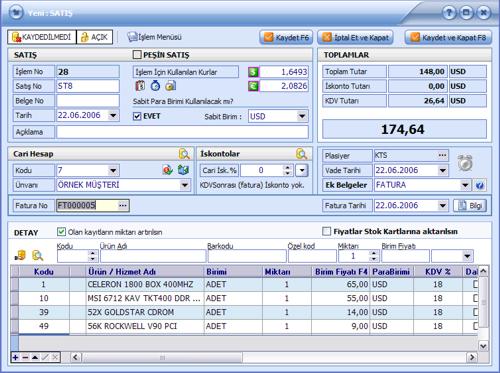Expand the Ünvanı ÖRNEK MÜŞTERİ dropdown

184,185
